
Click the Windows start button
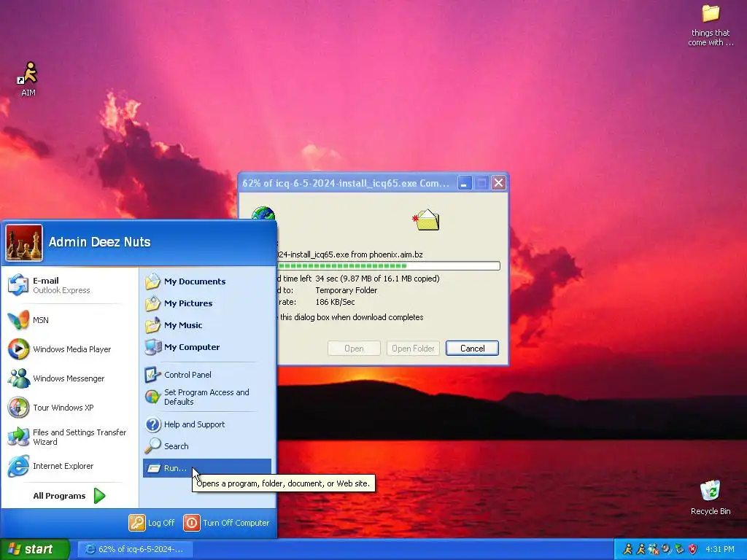tap(35, 549)
